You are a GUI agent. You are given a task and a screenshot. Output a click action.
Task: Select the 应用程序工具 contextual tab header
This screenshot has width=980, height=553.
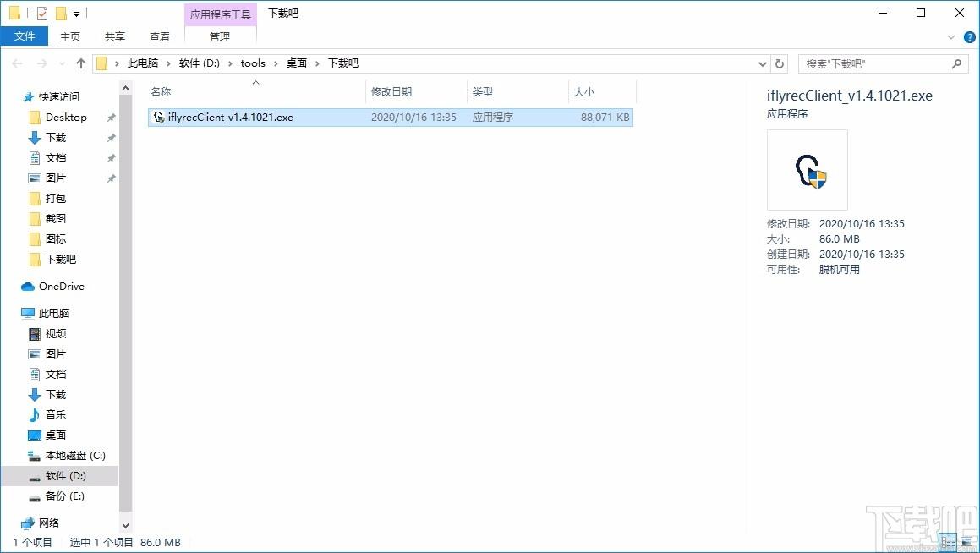click(221, 14)
